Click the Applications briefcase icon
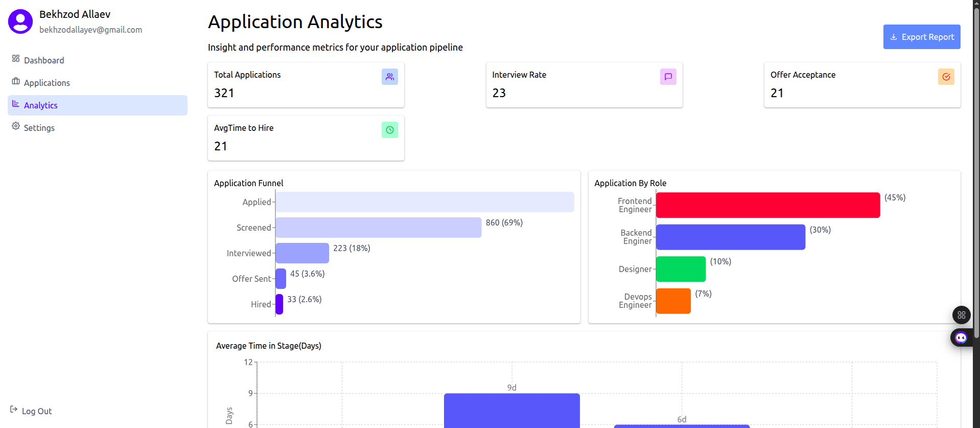980x428 pixels. (16, 81)
